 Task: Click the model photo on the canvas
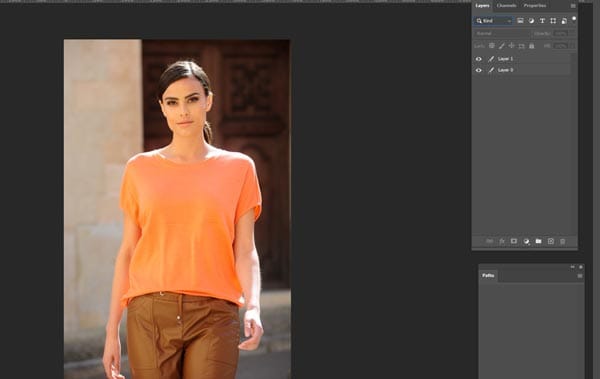(x=177, y=209)
